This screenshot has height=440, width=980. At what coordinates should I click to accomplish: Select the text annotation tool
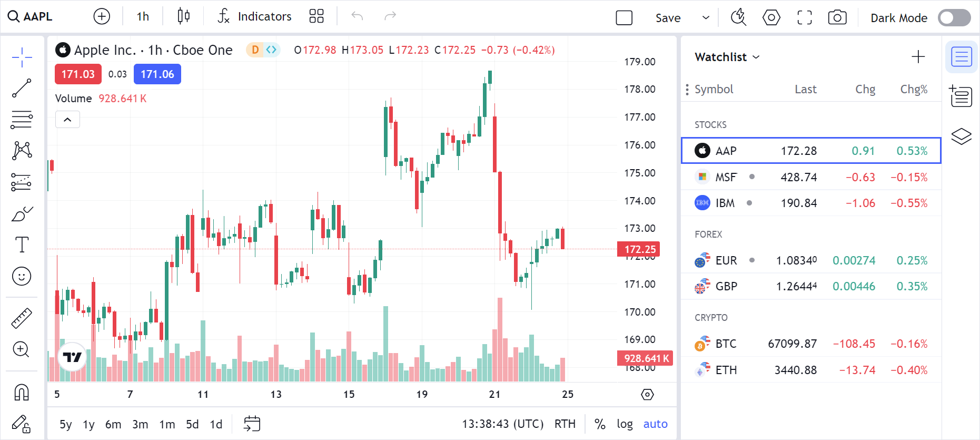click(x=22, y=244)
